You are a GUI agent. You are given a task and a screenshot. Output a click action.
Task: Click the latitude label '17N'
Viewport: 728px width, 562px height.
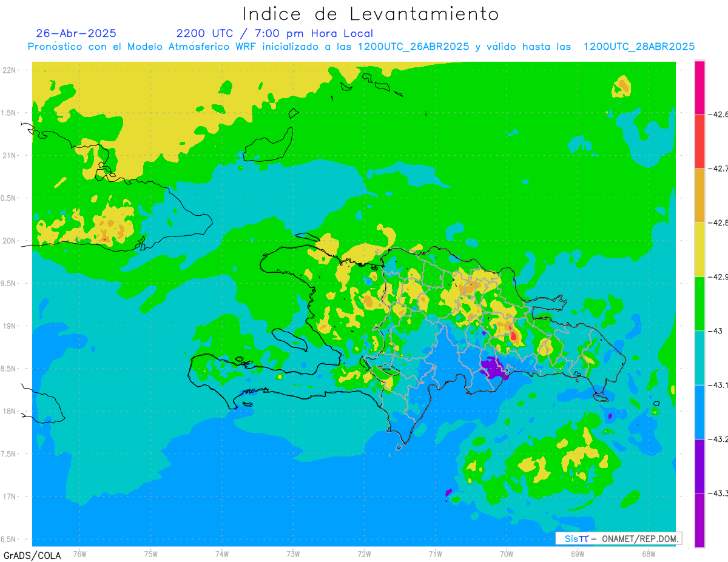pos(10,497)
